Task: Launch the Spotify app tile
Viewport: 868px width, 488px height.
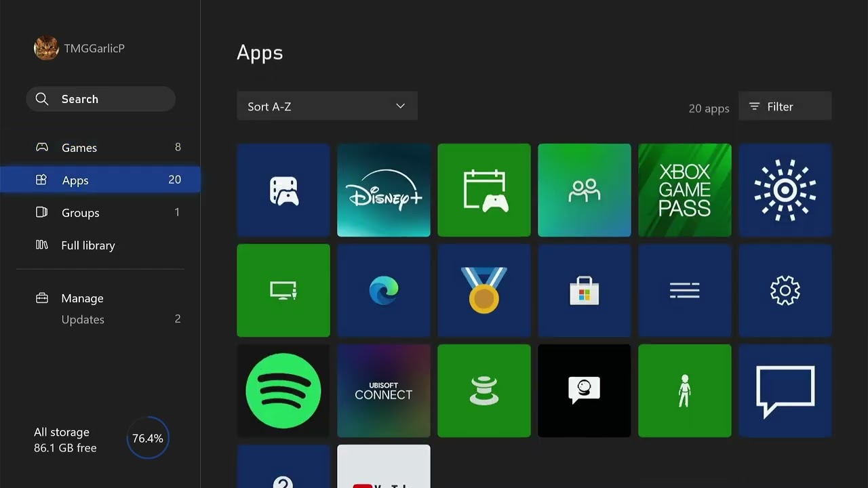Action: 283,391
